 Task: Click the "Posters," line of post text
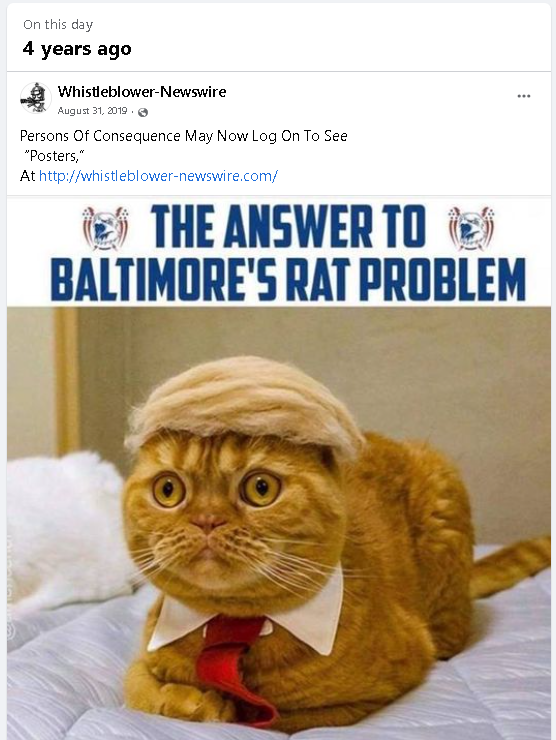(x=54, y=156)
